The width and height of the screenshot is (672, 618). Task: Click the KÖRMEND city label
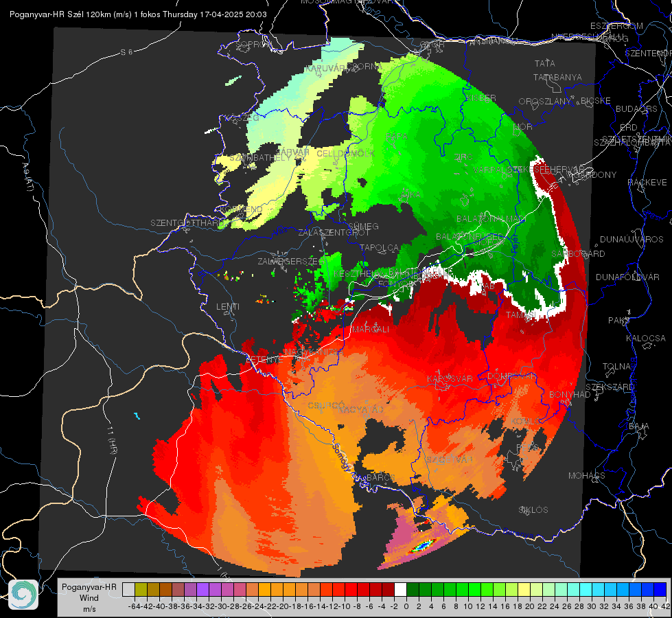241,209
